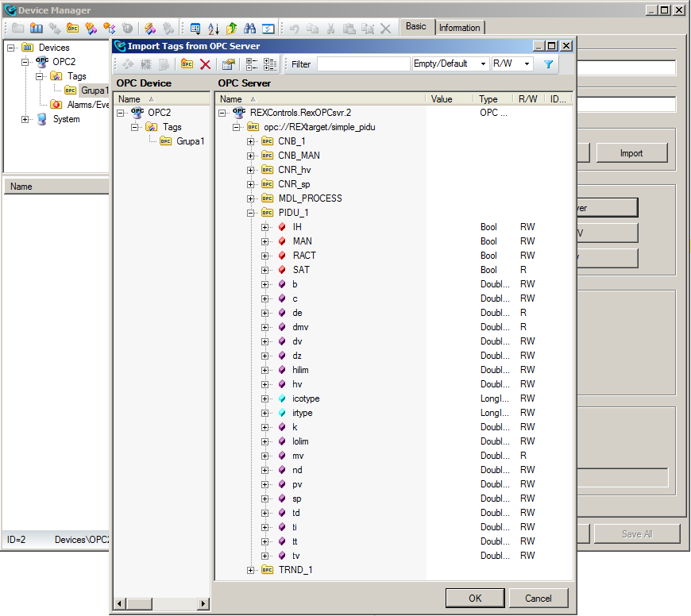The image size is (691, 616).
Task: Expand the CNB_1 tree node
Action: click(251, 141)
